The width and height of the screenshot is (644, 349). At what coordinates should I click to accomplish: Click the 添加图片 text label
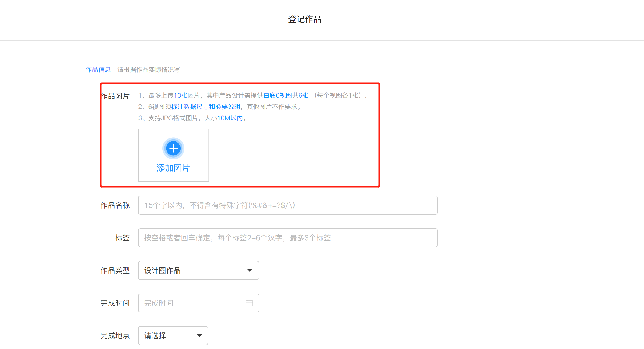point(173,168)
